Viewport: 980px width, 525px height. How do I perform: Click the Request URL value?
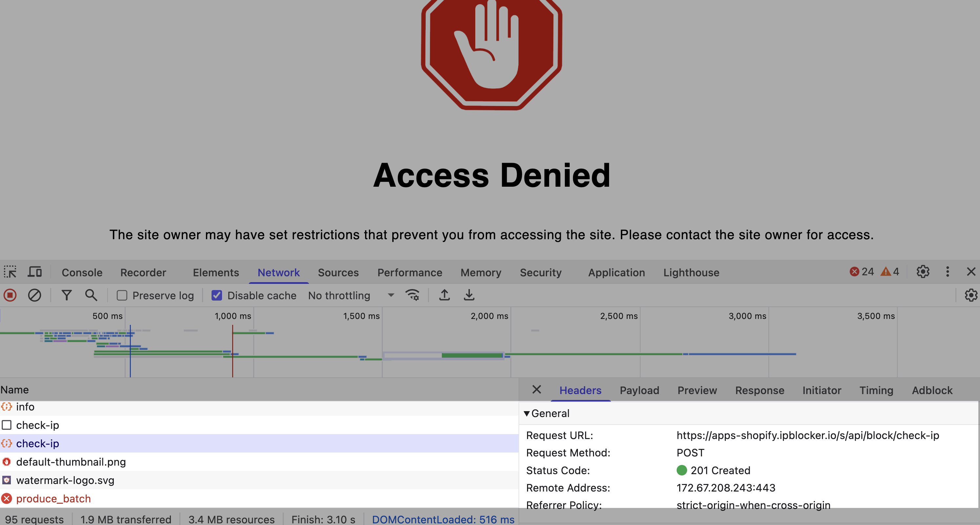click(x=808, y=435)
